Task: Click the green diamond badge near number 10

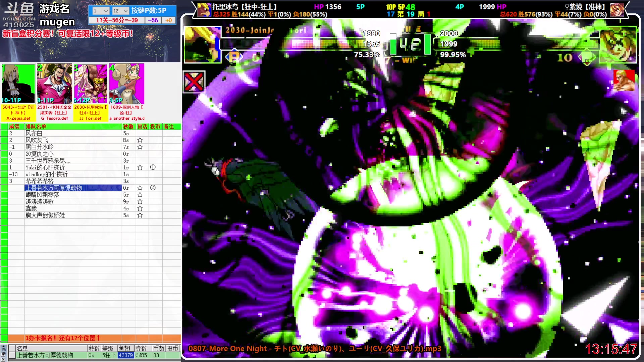Action: click(x=587, y=57)
